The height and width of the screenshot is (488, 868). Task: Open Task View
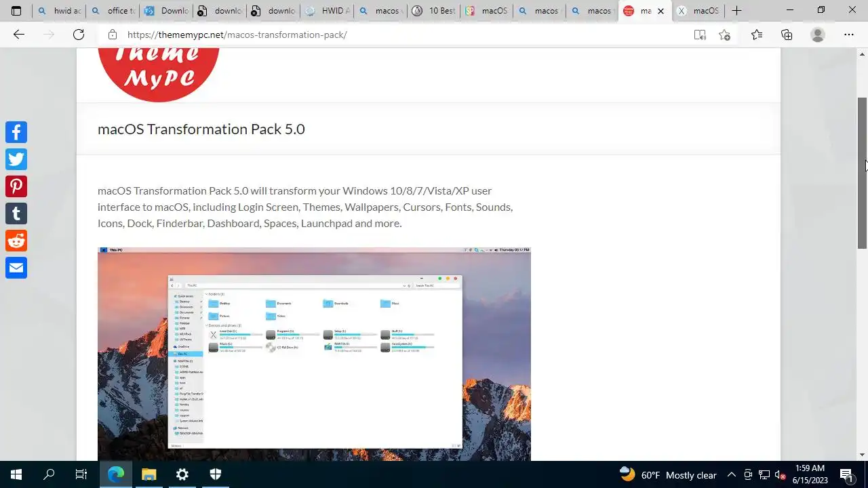pos(81,474)
